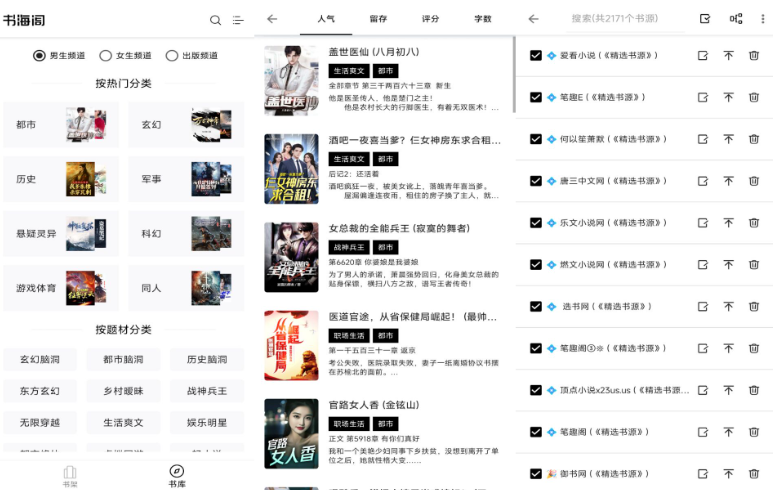This screenshot has height=490, width=773.
Task: Move 何以笙箫默 source to top
Action: point(729,140)
